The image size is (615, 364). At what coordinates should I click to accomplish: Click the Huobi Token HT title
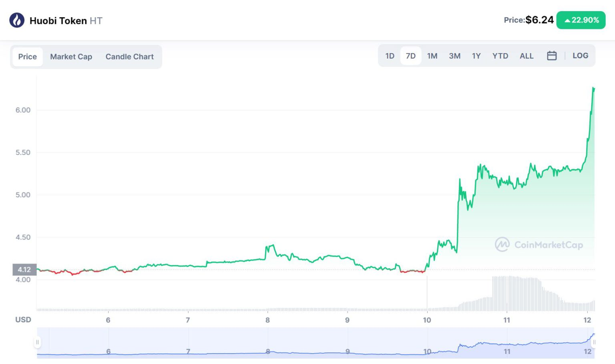[x=66, y=21]
